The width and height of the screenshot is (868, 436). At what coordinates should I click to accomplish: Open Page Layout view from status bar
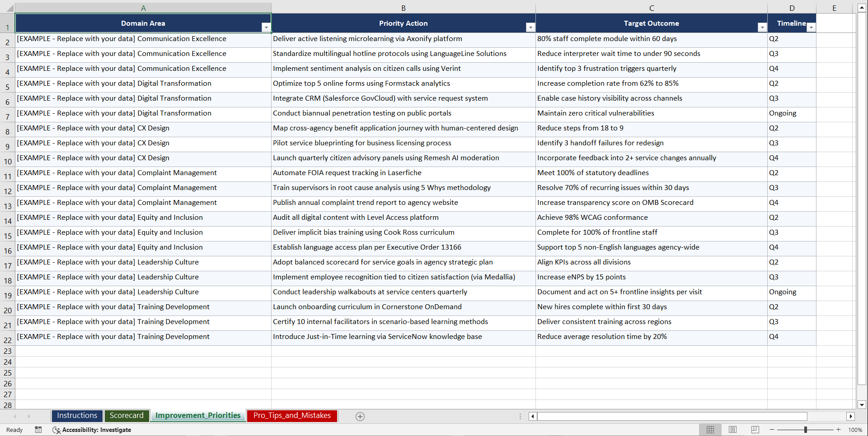[x=732, y=430]
